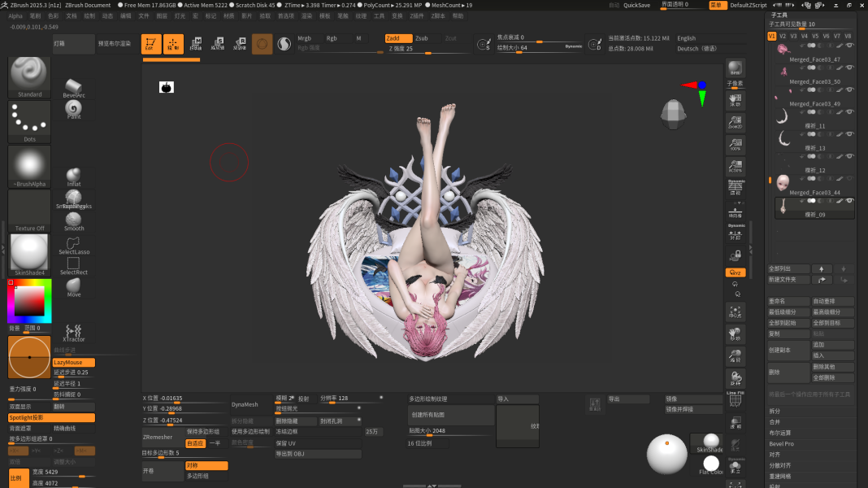Click the QuickSave button
This screenshot has height=488, width=868.
click(x=636, y=5)
